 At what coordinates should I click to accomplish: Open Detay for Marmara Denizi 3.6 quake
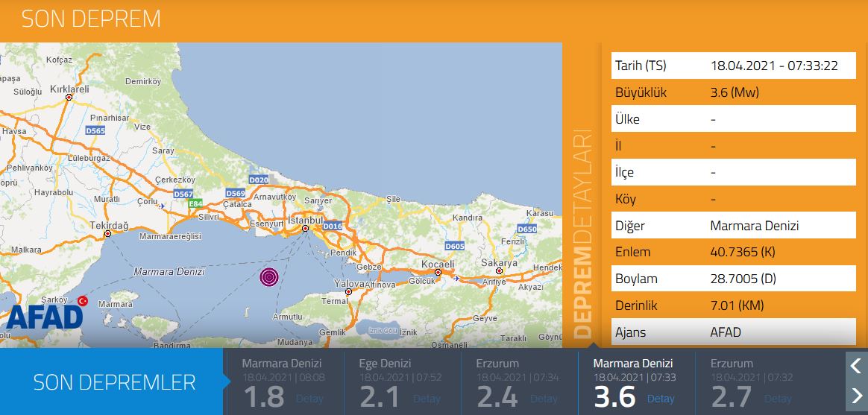661,399
